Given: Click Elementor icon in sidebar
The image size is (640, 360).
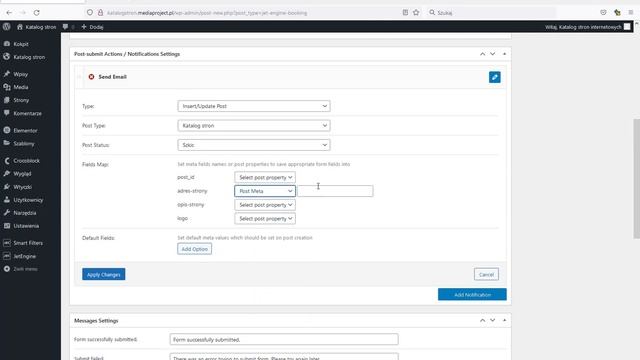Looking at the screenshot, I should [7, 130].
